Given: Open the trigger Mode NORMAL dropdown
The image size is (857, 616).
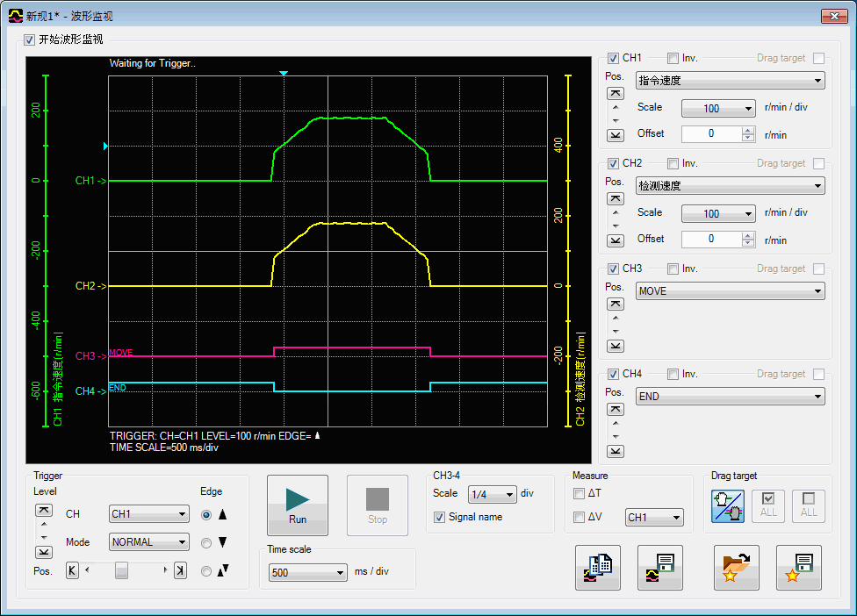Looking at the screenshot, I should 149,542.
